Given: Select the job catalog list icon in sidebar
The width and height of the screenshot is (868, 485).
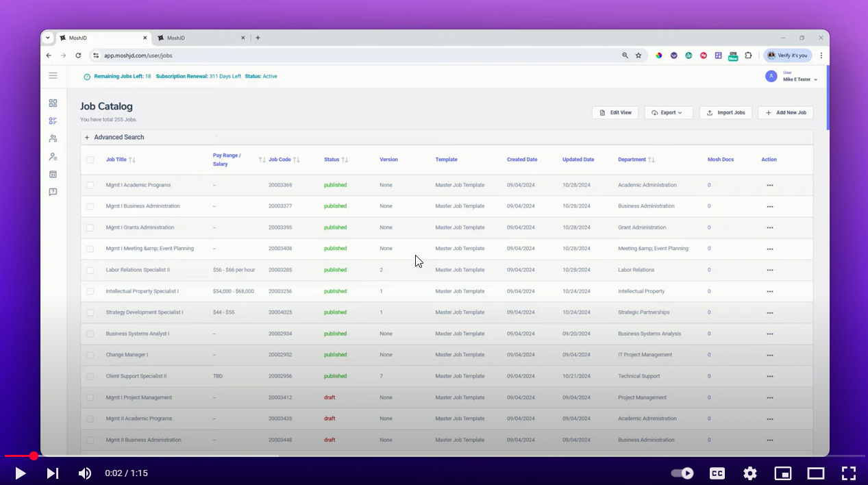Looking at the screenshot, I should (53, 121).
